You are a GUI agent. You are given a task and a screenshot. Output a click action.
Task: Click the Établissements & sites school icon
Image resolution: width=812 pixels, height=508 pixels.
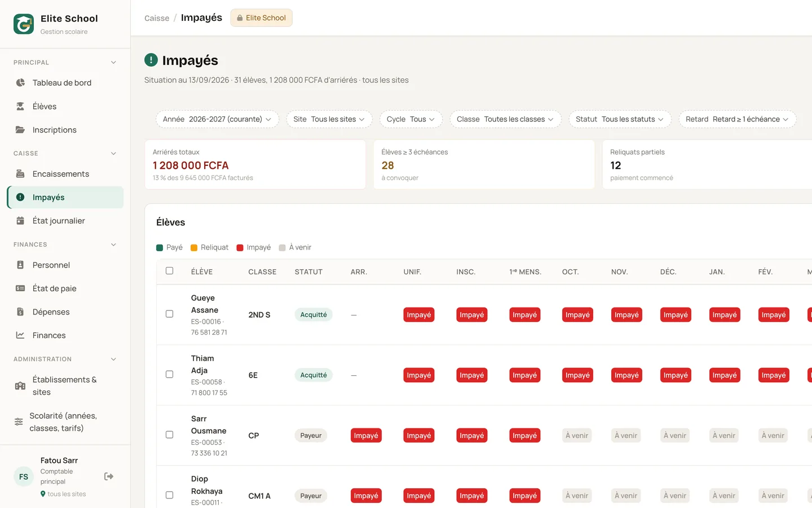pos(20,386)
